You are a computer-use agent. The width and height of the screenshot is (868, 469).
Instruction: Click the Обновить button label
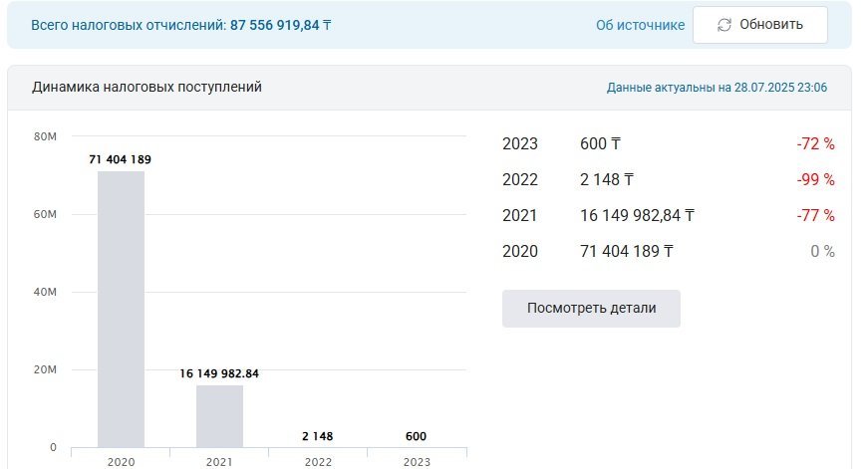(x=771, y=24)
